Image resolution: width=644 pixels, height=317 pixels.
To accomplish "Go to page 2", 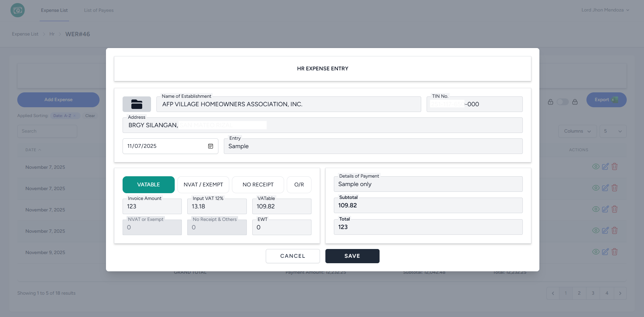I will tap(579, 293).
